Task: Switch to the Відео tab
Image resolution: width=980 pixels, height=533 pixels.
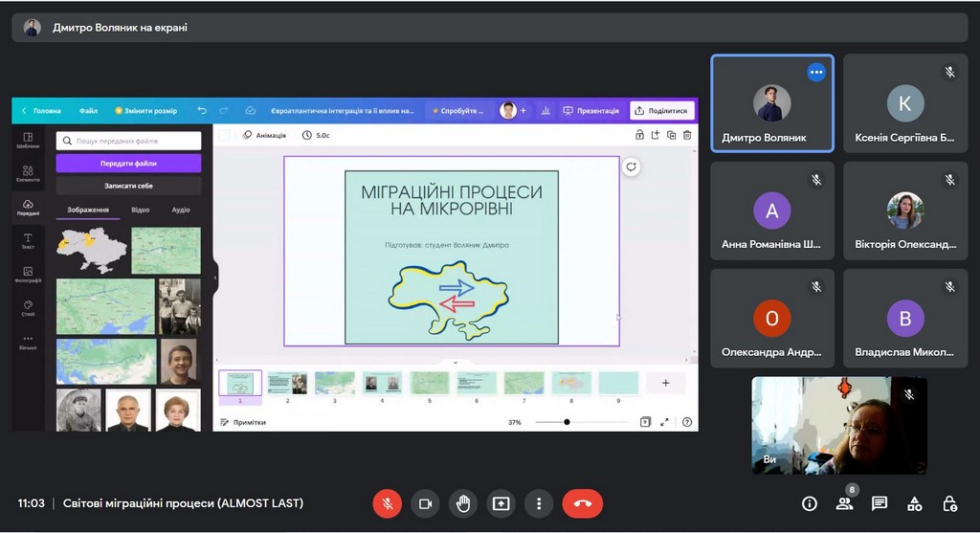Action: coord(140,210)
